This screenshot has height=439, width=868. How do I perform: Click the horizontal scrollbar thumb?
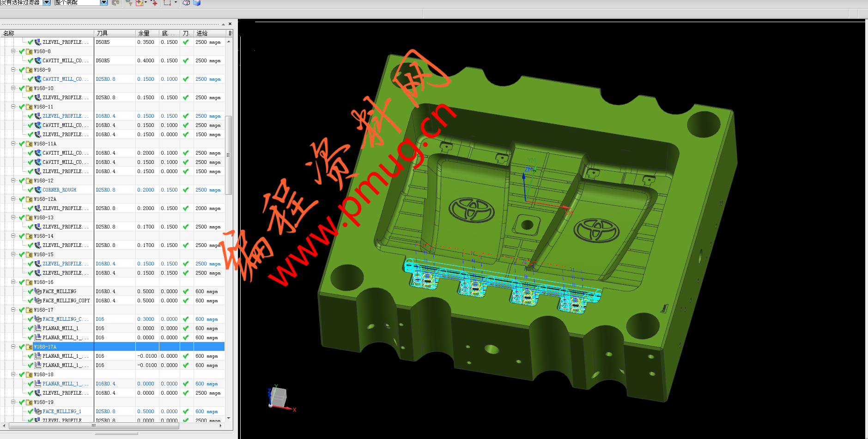(94, 426)
